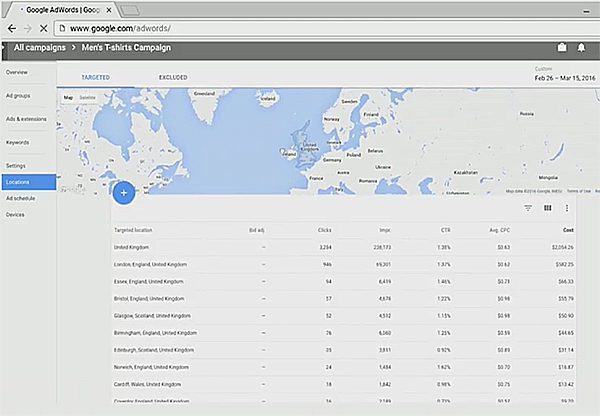Click Glasgow, Scotland, United Kingdom row
The width and height of the screenshot is (600, 416).
coord(344,316)
